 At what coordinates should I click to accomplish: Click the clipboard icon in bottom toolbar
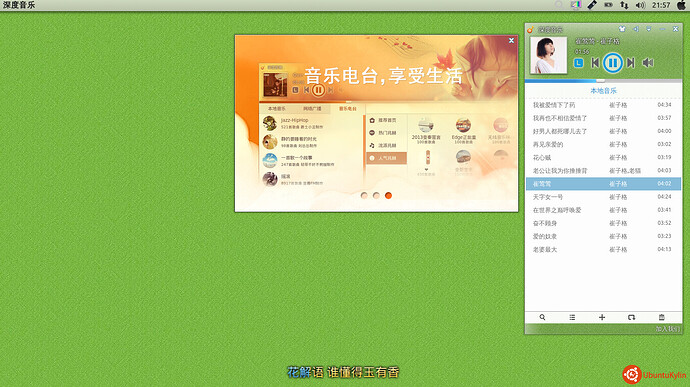point(661,317)
